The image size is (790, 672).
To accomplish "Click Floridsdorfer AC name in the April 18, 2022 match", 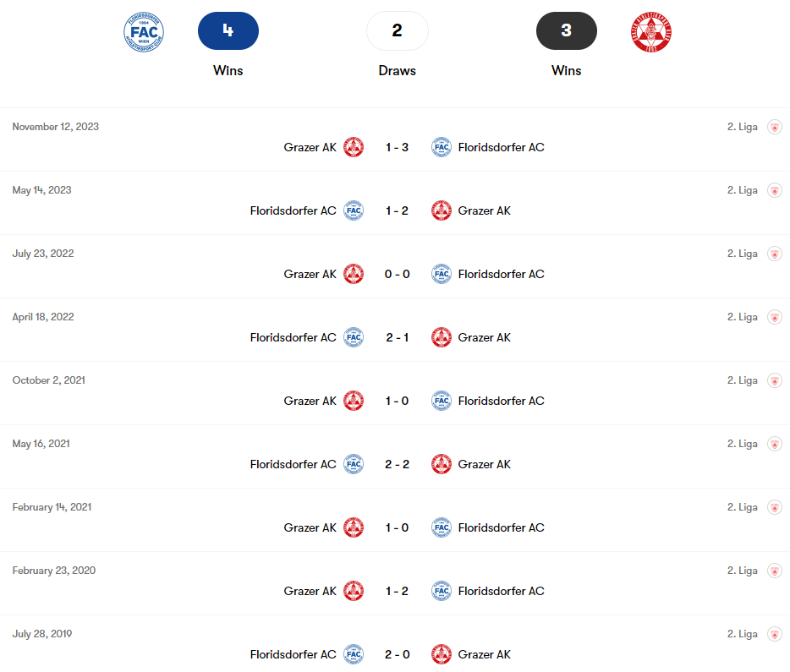I will [293, 338].
